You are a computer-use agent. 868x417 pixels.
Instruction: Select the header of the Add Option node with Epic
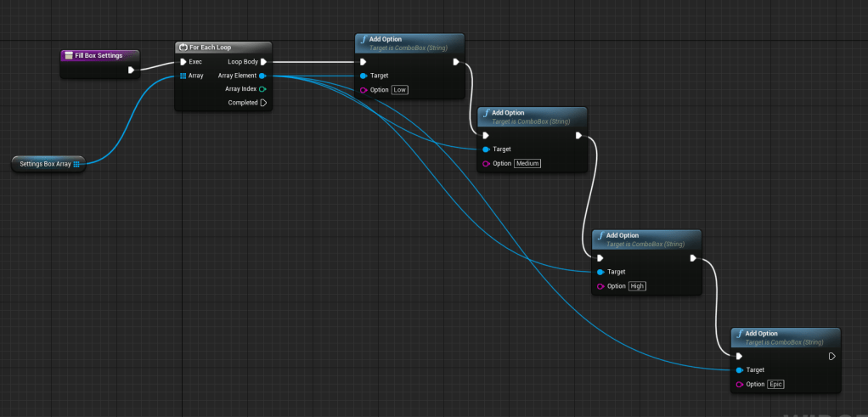click(x=786, y=337)
